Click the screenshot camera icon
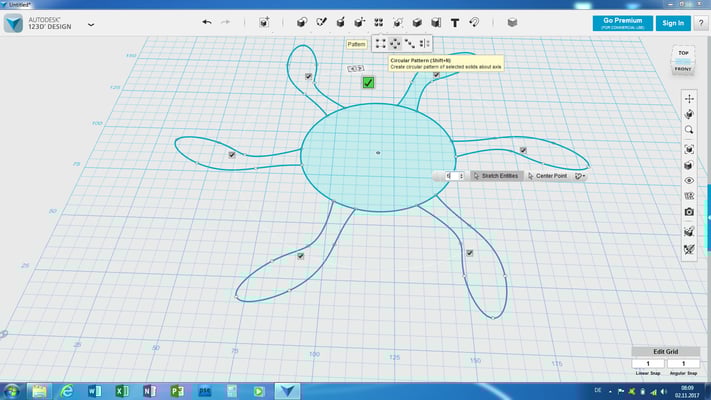Viewport: 711px width, 400px height. [x=689, y=212]
